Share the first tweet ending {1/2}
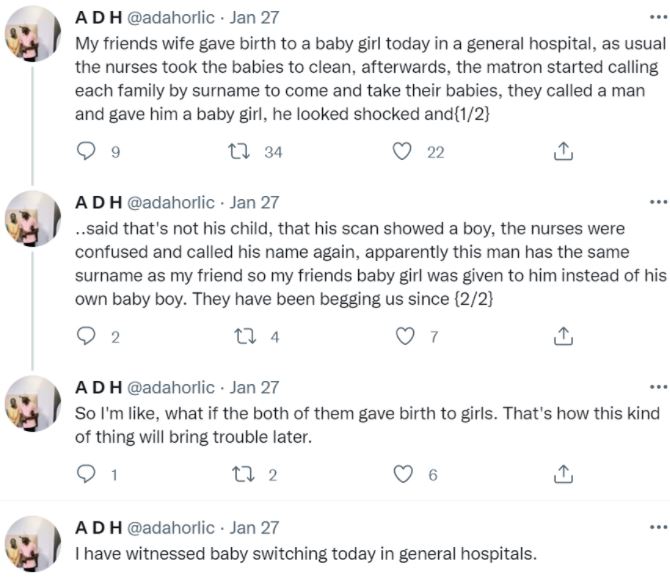Image resolution: width=670 pixels, height=578 pixels. tap(563, 151)
